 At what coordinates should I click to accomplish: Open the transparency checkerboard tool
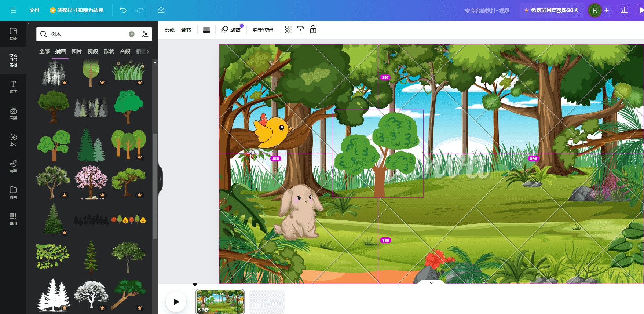coord(288,30)
